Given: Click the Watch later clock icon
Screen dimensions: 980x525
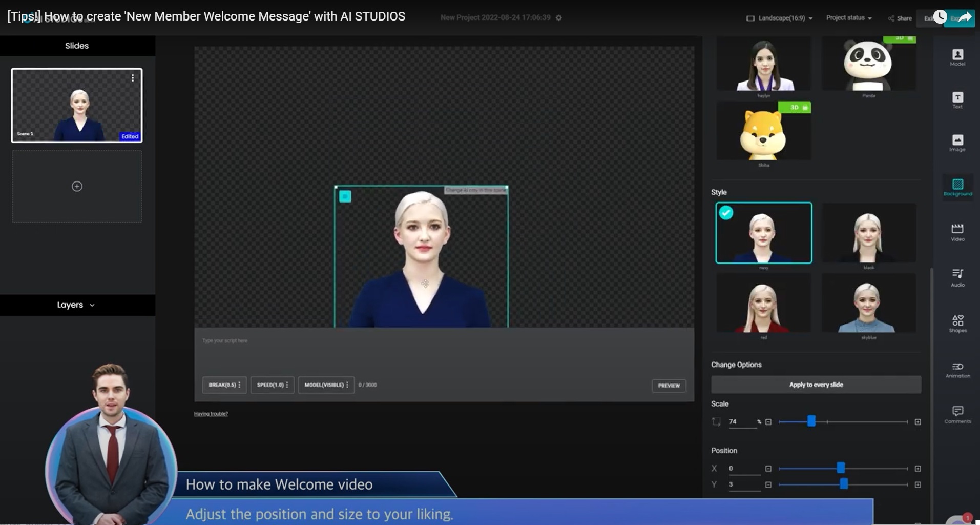Looking at the screenshot, I should [x=940, y=17].
